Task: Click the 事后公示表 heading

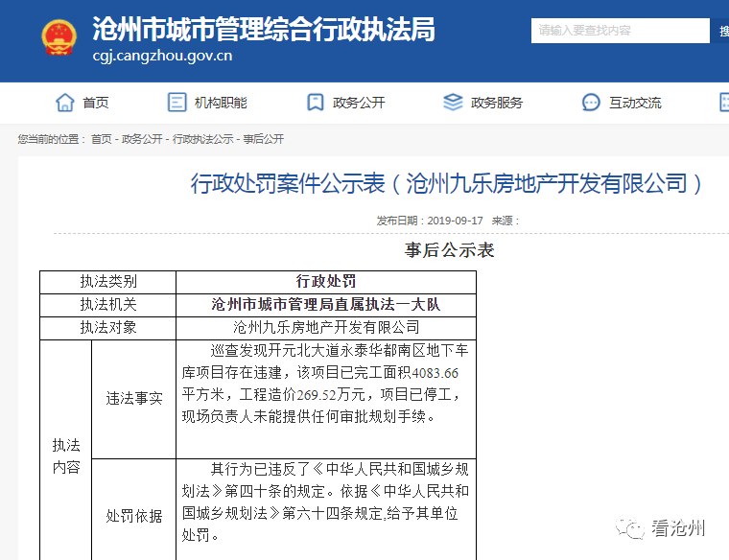Action: tap(449, 250)
